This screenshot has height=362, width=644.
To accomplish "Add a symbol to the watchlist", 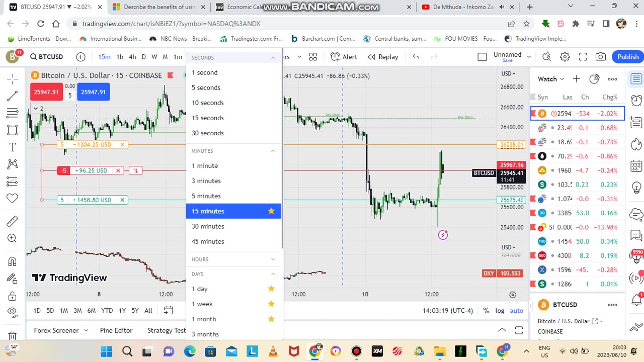I will coord(577,79).
